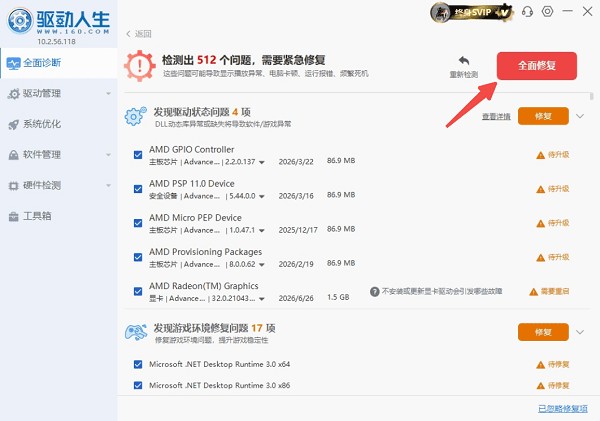This screenshot has height=421, width=600.
Task: Click the 待升级 status of AMD PSP 11.0 Device
Action: click(x=558, y=189)
